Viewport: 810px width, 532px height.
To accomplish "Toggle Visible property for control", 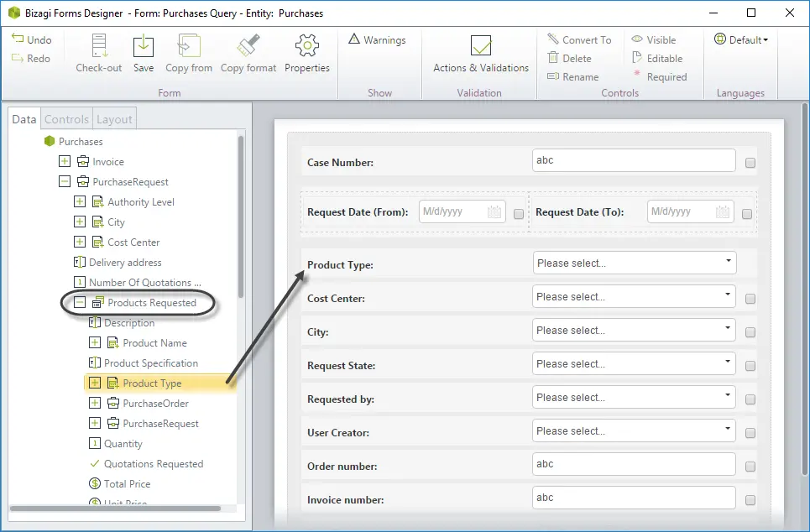I will point(654,39).
